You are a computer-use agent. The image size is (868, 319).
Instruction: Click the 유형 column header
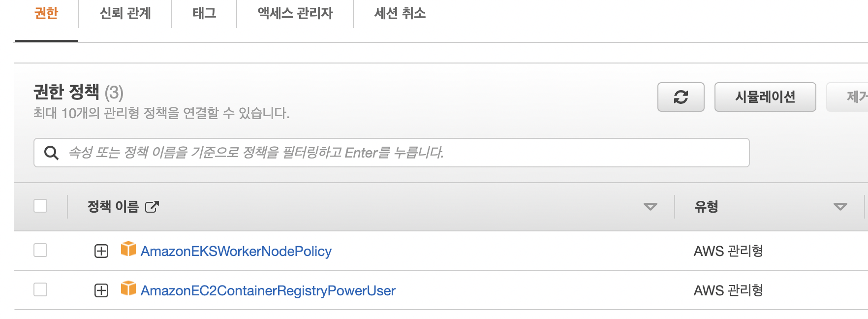pos(706,207)
